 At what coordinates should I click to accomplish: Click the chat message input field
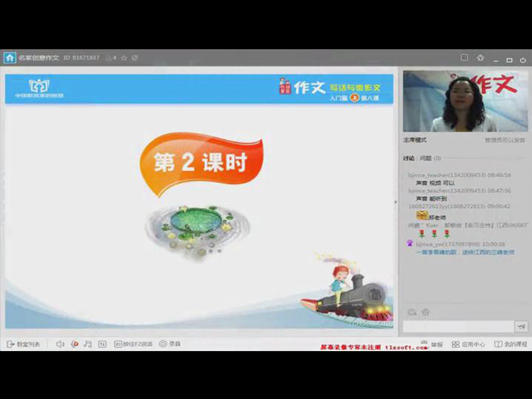tap(458, 326)
